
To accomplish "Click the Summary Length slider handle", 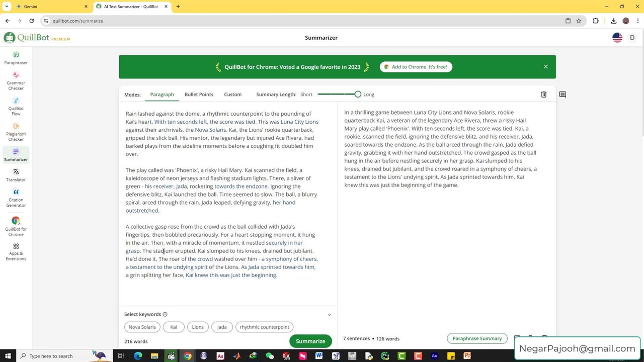I will click(x=358, y=95).
